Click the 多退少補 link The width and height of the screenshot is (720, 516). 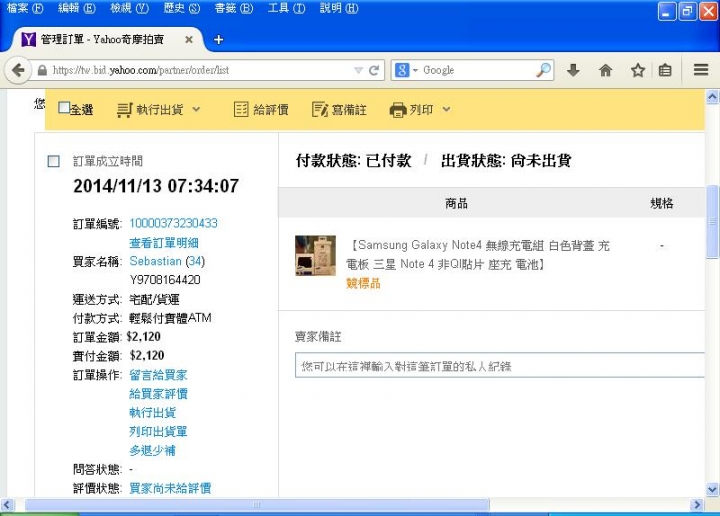pyautogui.click(x=152, y=450)
